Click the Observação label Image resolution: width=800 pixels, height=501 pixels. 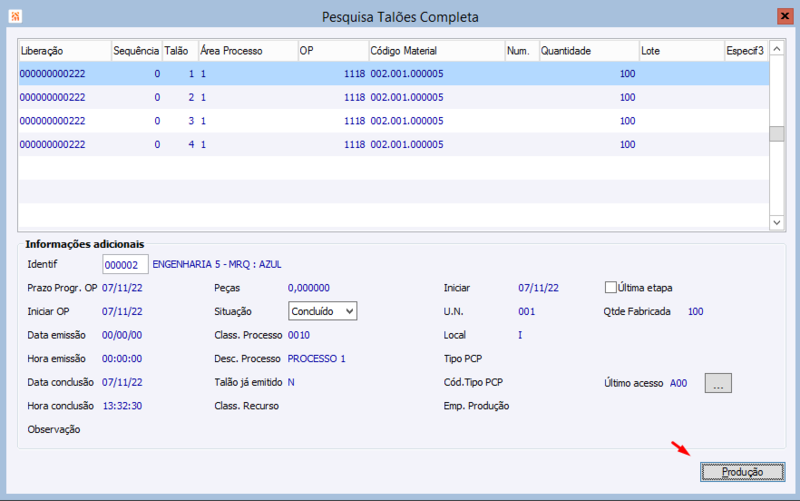[54, 429]
